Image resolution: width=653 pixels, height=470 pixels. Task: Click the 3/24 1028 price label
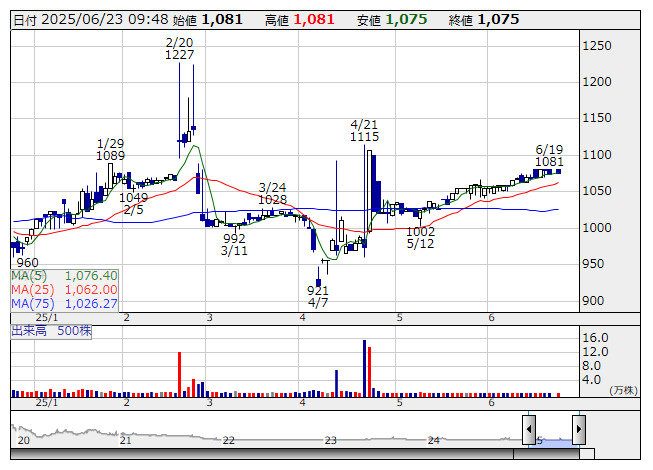pos(272,194)
